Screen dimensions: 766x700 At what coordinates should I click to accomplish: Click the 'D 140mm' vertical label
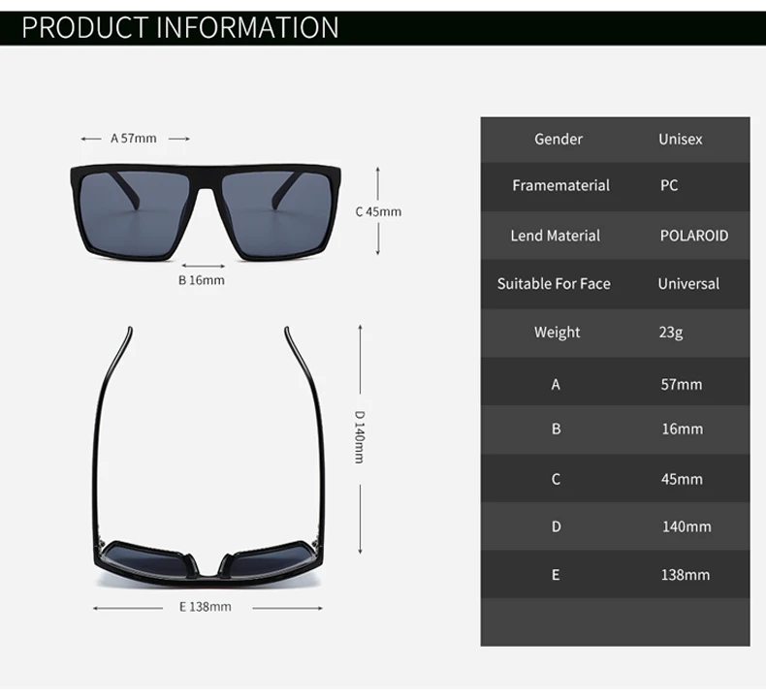point(359,436)
